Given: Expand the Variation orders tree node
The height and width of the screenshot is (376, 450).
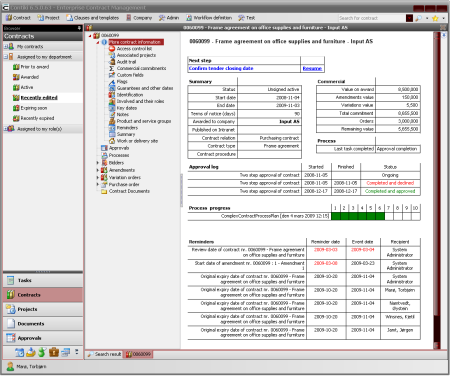Looking at the screenshot, I should [98, 177].
